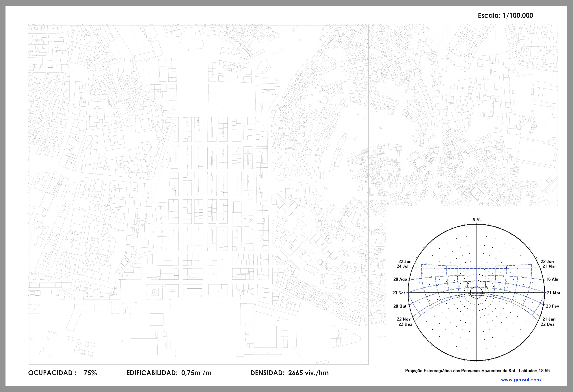Click the "N.V." north label above the solar chart

pos(476,219)
